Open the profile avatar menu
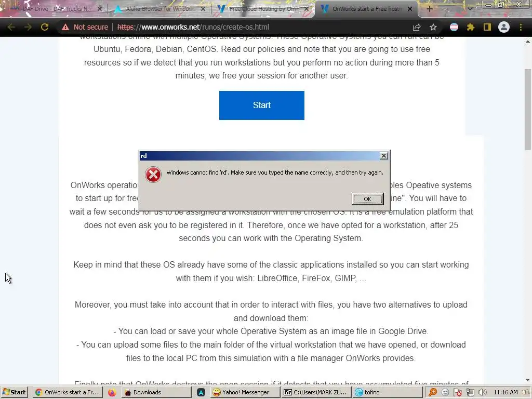Screen dimensions: 532x399 click(504, 27)
